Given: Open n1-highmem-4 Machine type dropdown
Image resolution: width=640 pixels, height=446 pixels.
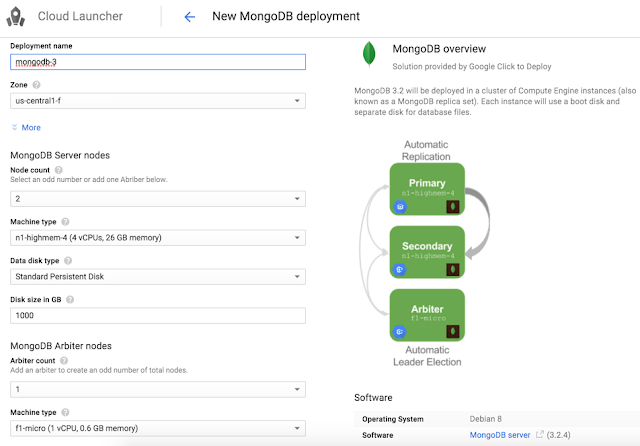Looking at the screenshot, I should click(x=158, y=237).
